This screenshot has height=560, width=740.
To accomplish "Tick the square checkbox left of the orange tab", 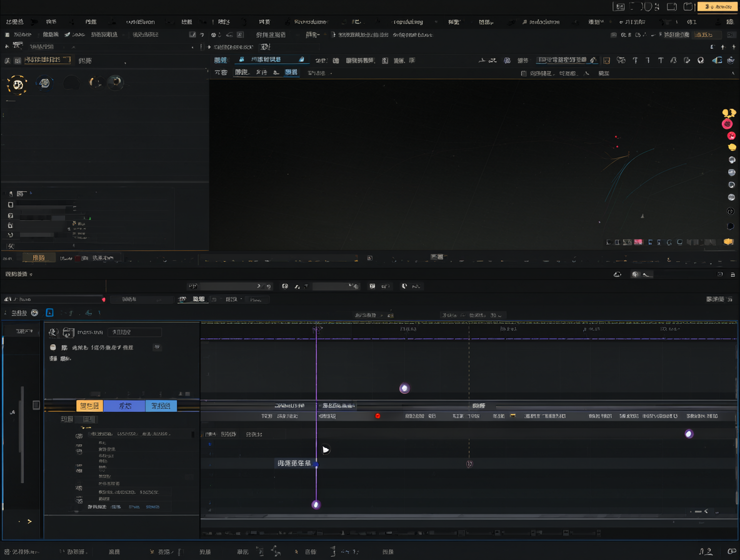I will click(36, 405).
